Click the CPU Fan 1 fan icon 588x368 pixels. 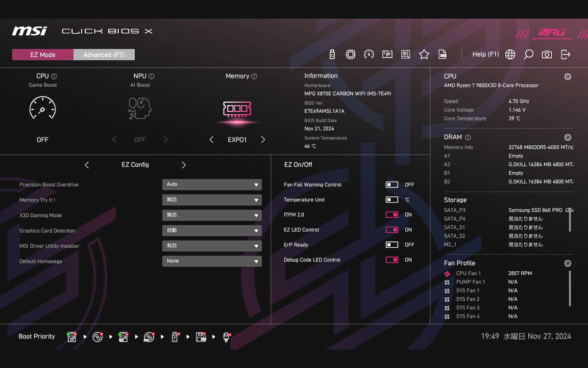point(447,274)
